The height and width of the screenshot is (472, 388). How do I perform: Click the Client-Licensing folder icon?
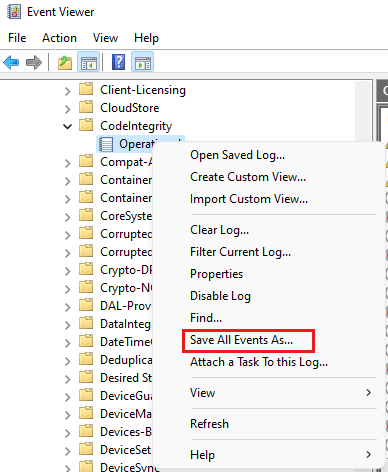point(86,89)
